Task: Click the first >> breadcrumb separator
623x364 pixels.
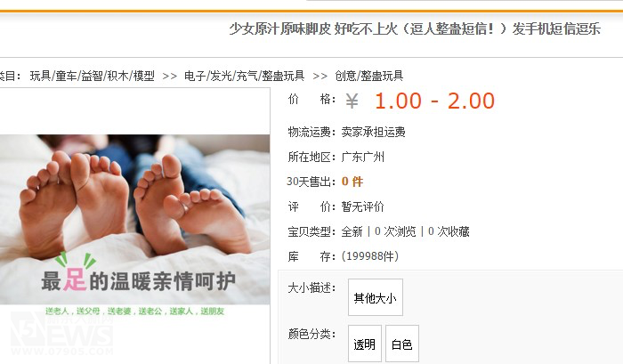Action: point(170,76)
